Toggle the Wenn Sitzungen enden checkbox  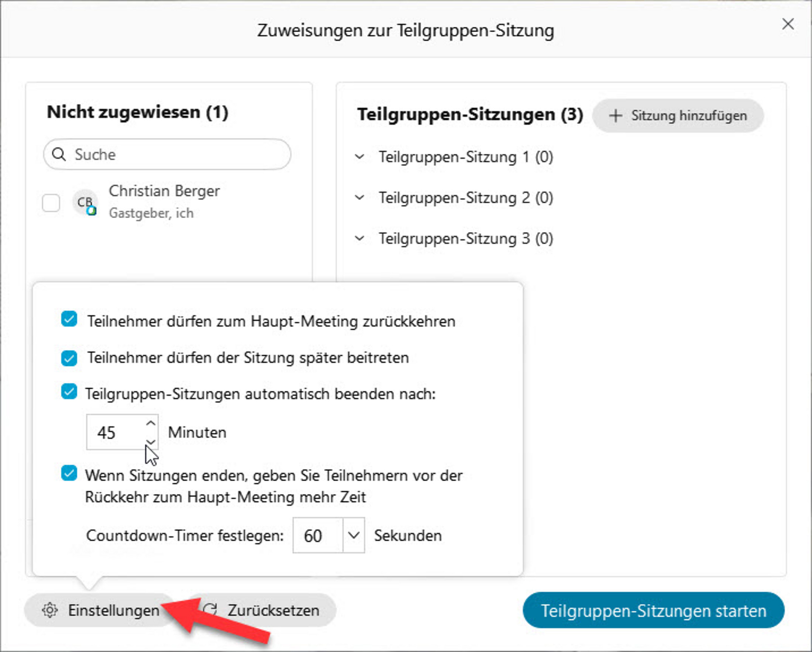coord(69,473)
